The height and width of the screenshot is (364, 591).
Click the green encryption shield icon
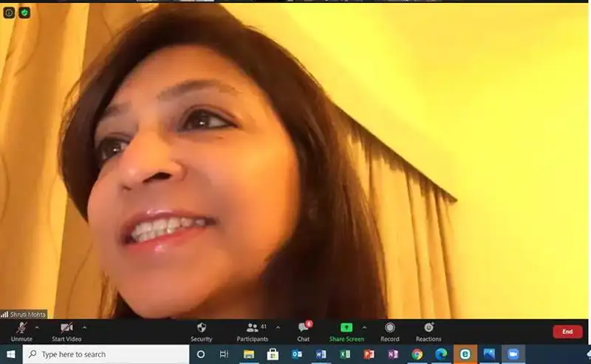[24, 13]
